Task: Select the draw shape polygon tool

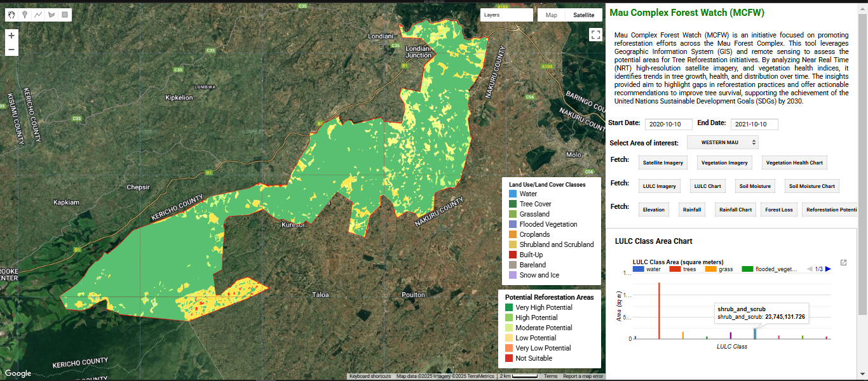Action: (x=51, y=14)
